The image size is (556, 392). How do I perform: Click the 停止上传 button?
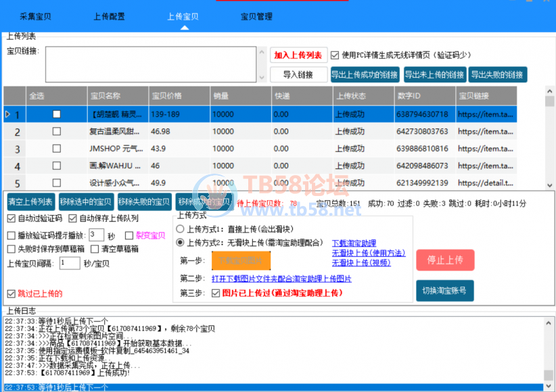click(445, 260)
